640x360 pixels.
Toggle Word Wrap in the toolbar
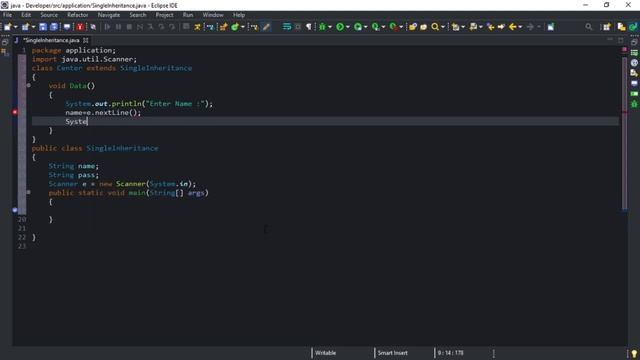287,27
